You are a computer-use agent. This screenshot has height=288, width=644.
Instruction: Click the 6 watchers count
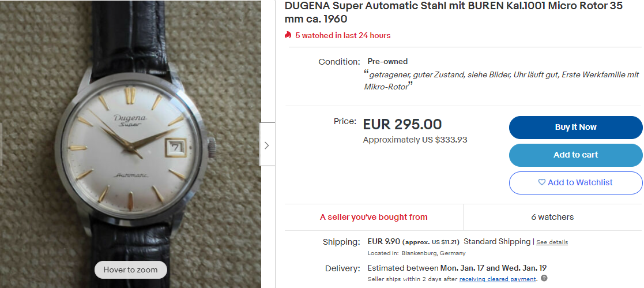pyautogui.click(x=552, y=217)
